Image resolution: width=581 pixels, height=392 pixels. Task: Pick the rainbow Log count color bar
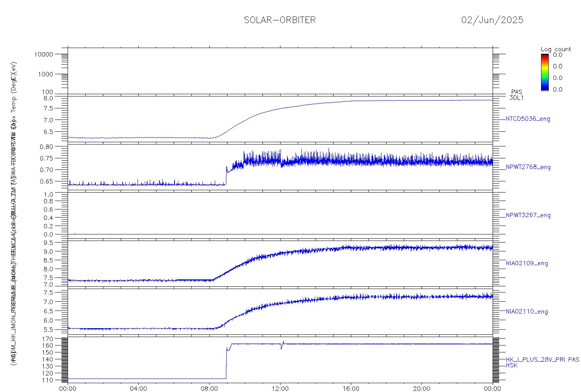click(x=544, y=72)
